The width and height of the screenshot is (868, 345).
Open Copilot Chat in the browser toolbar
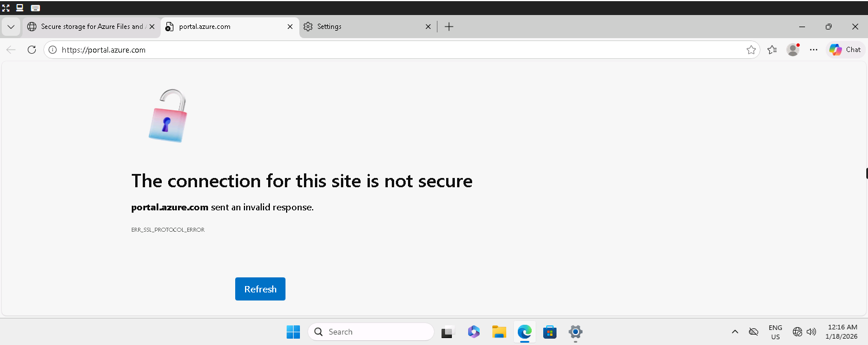[845, 50]
